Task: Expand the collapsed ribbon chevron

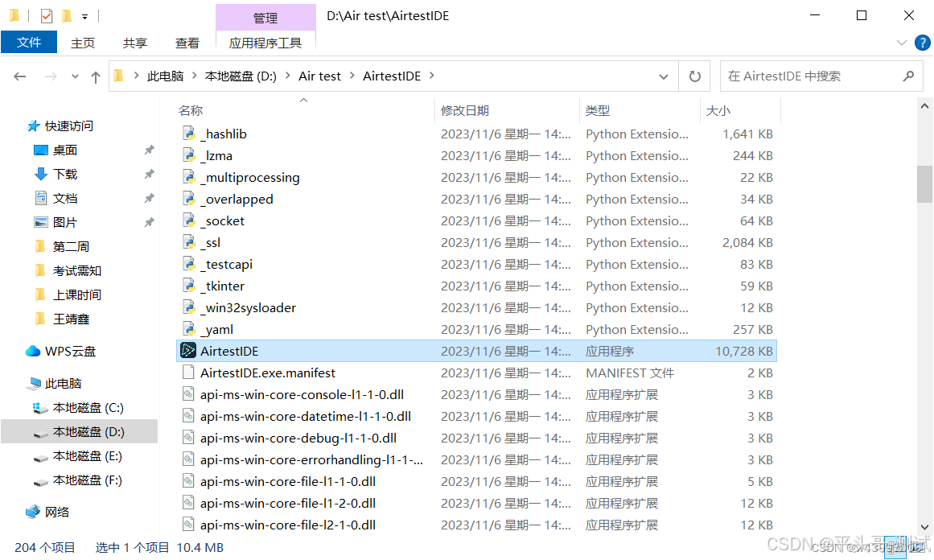Action: [x=901, y=43]
